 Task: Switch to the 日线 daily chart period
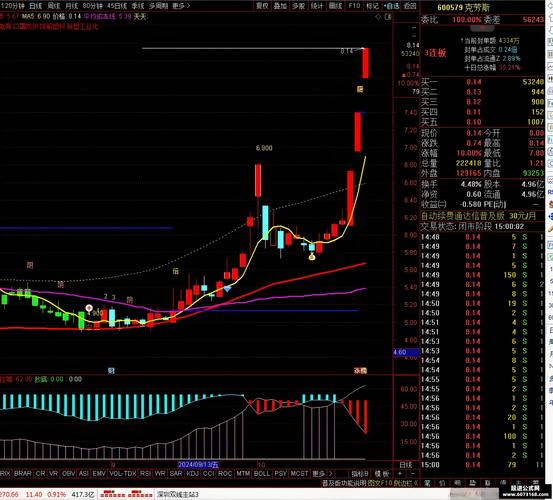pos(36,6)
